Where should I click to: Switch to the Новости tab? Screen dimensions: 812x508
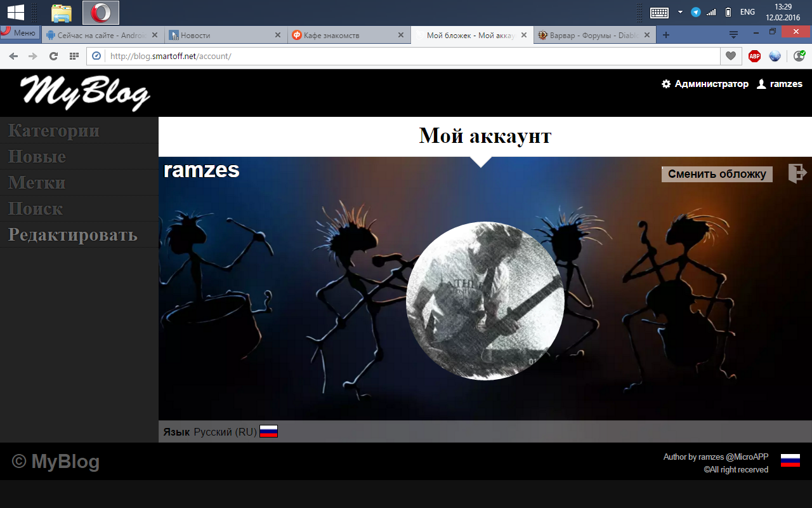(x=226, y=35)
